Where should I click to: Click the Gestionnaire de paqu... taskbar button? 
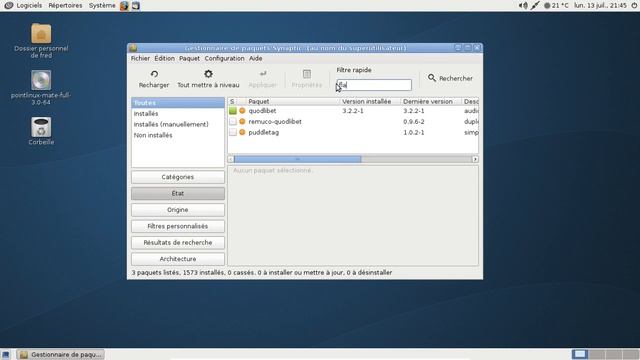61,354
